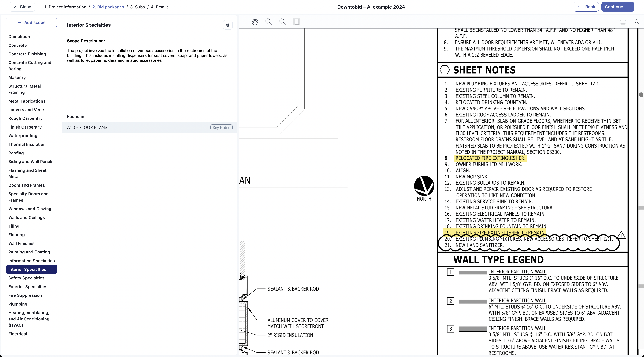
Task: Click highlighted note RELOCATED FIRE EXTINGUISHER
Action: point(490,158)
